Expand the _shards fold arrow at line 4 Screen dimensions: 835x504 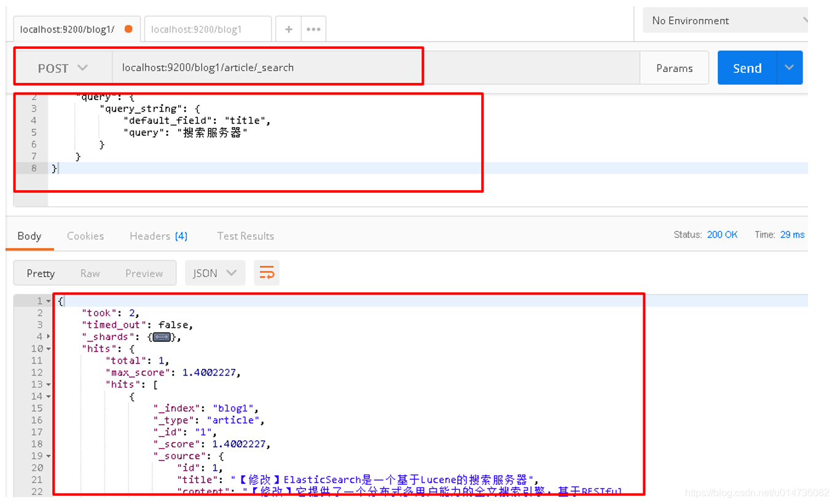click(x=49, y=336)
